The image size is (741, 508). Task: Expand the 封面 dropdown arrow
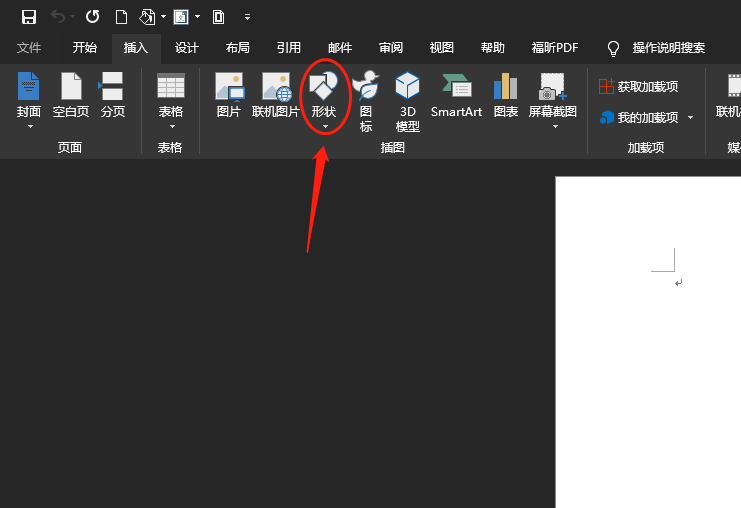point(30,127)
